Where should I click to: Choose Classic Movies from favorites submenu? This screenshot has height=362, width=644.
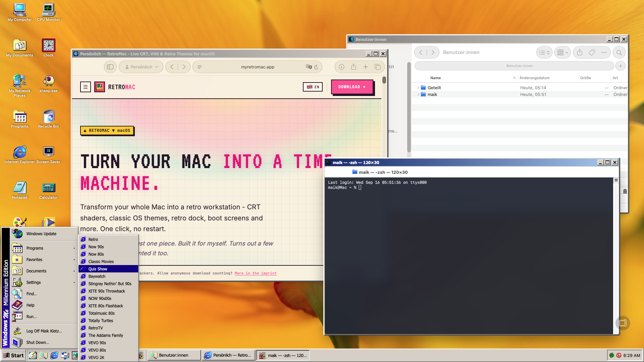(108, 262)
